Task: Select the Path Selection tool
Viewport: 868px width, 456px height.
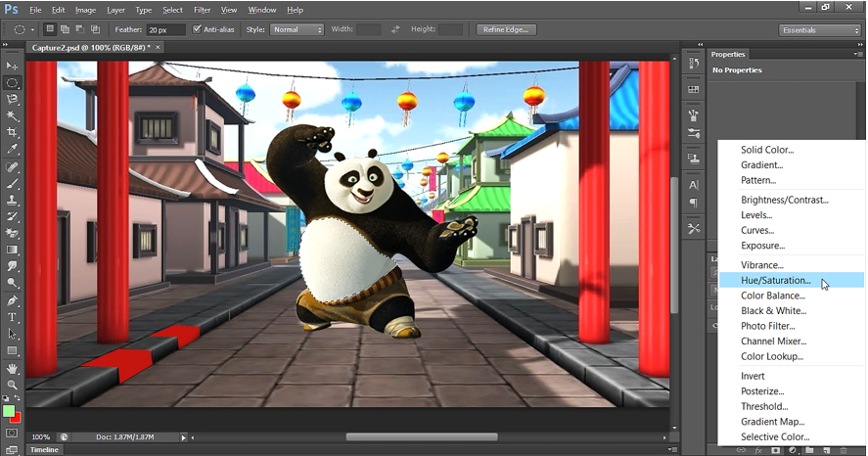Action: [x=12, y=335]
